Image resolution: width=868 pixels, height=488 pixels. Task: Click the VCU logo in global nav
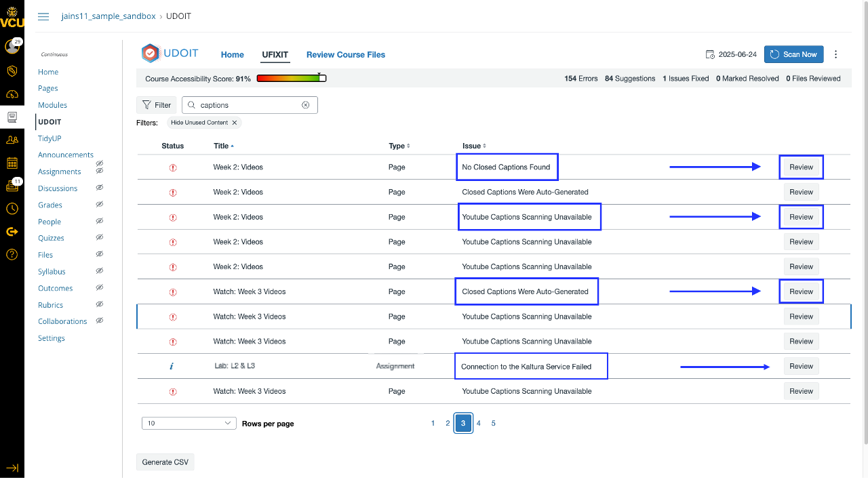pyautogui.click(x=12, y=19)
